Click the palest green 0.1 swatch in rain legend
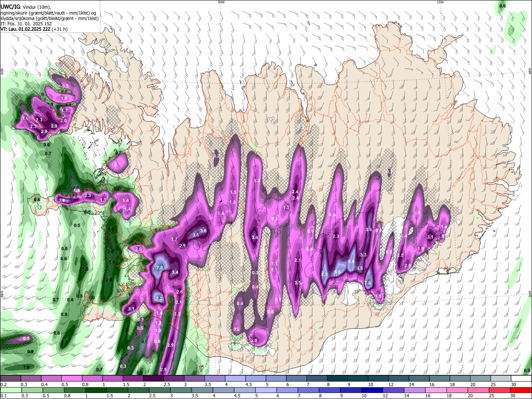Screen dimensions: 532x399 click(10, 390)
